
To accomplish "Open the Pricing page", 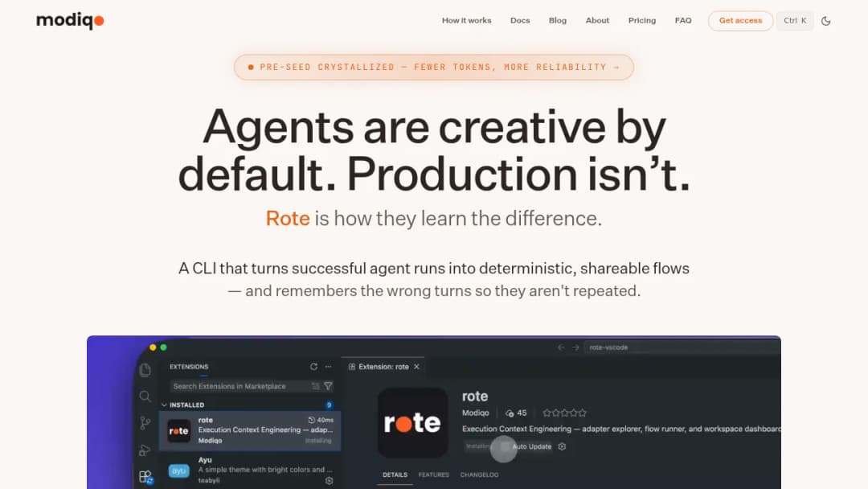I will (x=641, y=20).
